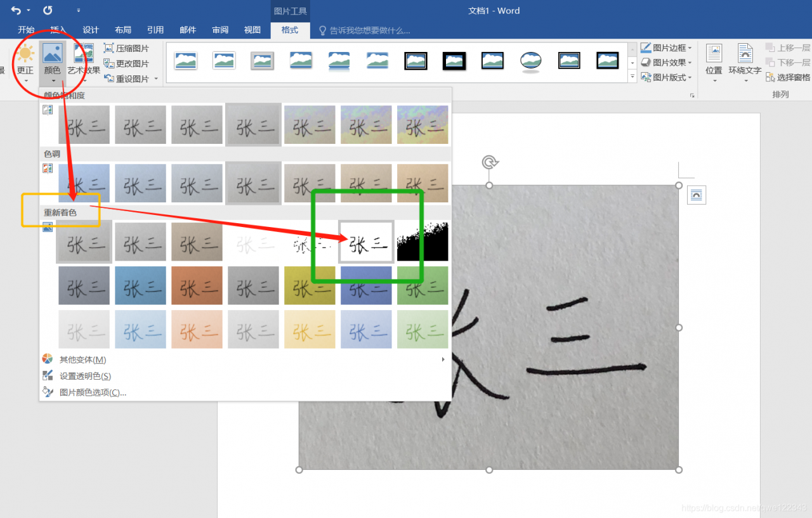Viewport: 812px width, 518px height.
Task: Select the mostly black 75% recolor thumbnail
Action: (422, 242)
